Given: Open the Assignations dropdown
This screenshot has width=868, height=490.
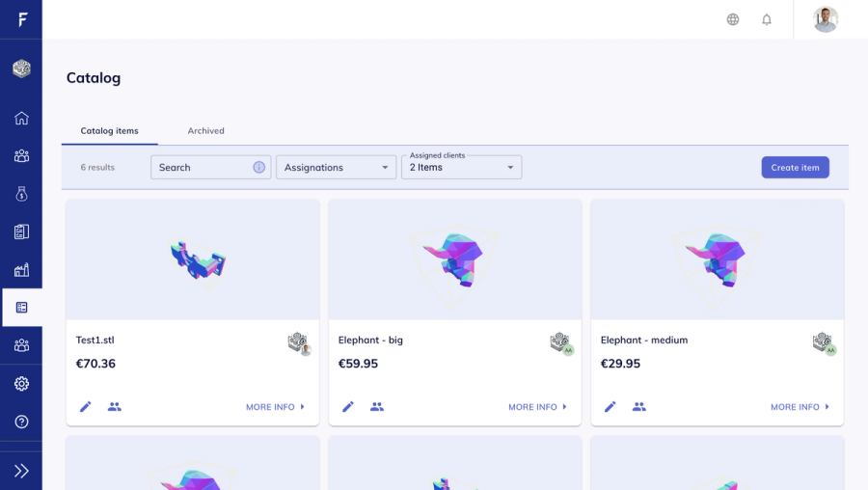Looking at the screenshot, I should point(336,167).
